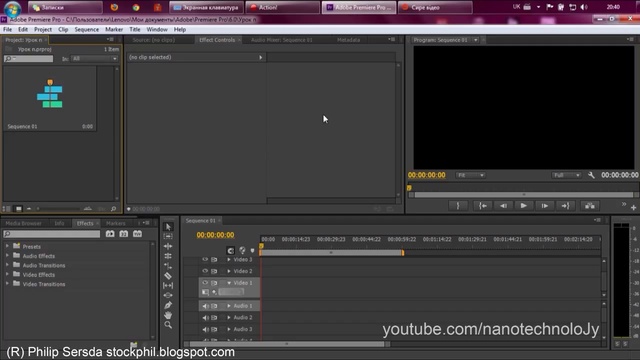
Task: Expand the Presets effects folder
Action: 7,246
